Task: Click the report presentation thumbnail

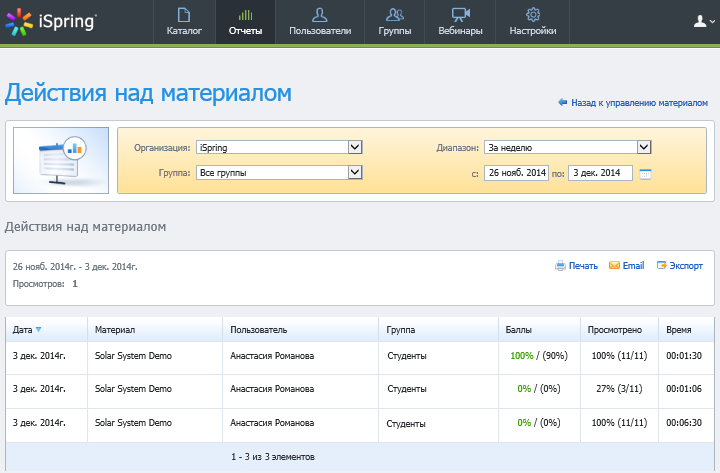Action: [x=61, y=160]
